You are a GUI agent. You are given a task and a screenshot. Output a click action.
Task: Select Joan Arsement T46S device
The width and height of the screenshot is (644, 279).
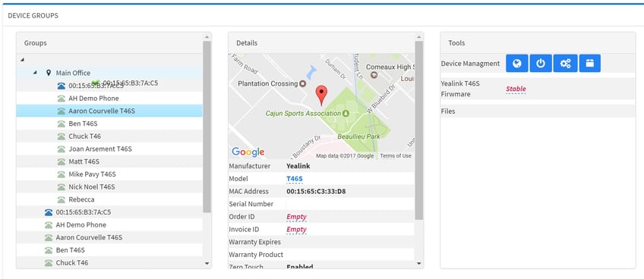(x=100, y=149)
